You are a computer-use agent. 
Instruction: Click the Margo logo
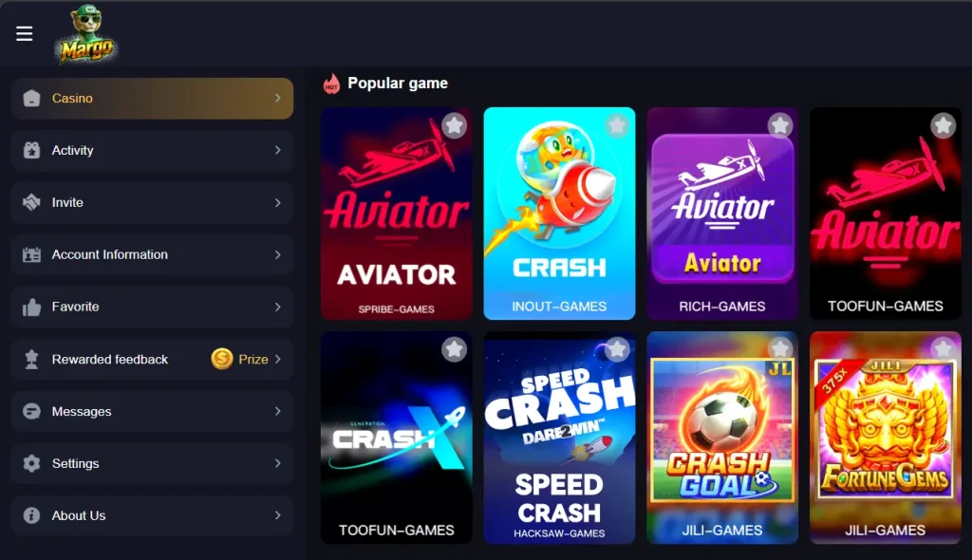pyautogui.click(x=86, y=34)
